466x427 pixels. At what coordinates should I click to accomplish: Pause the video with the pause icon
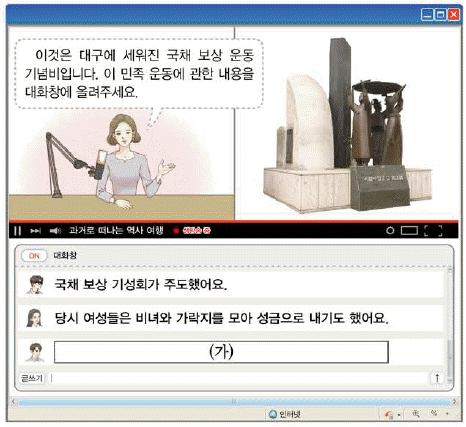coord(18,231)
